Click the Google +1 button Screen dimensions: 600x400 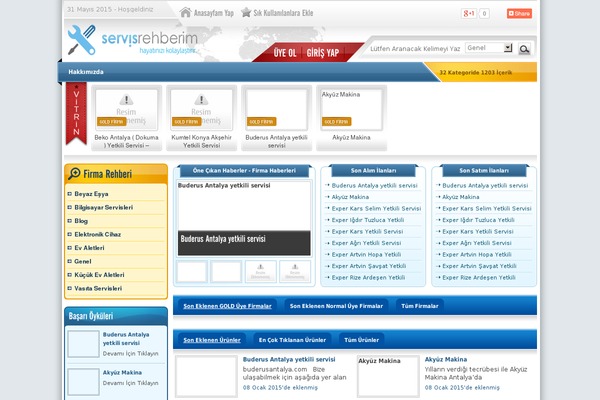(x=469, y=14)
